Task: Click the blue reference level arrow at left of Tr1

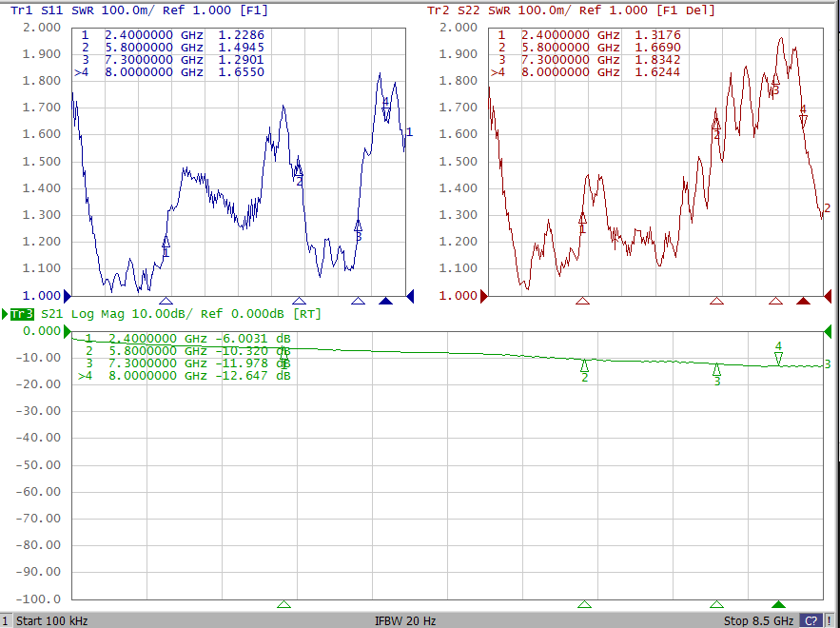Action: click(67, 296)
